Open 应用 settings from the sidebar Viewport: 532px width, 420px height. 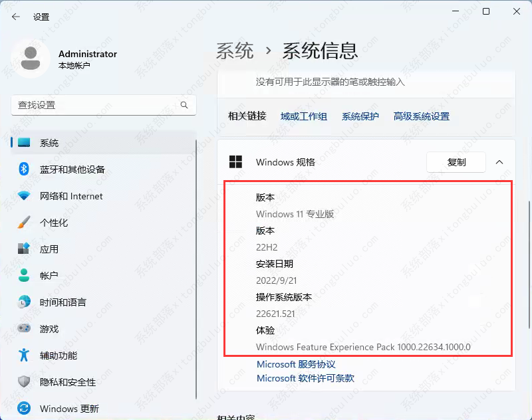(41, 249)
